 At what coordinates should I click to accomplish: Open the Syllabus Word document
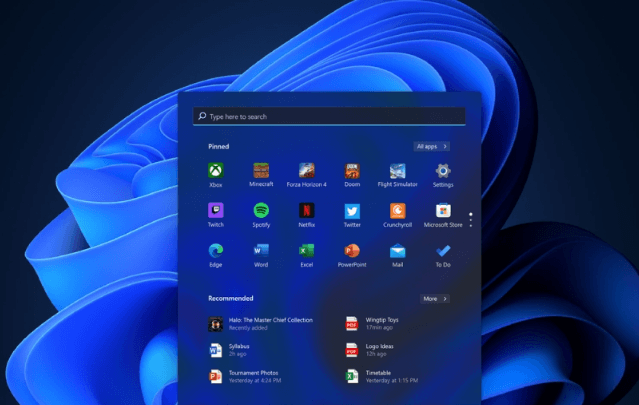click(229, 350)
